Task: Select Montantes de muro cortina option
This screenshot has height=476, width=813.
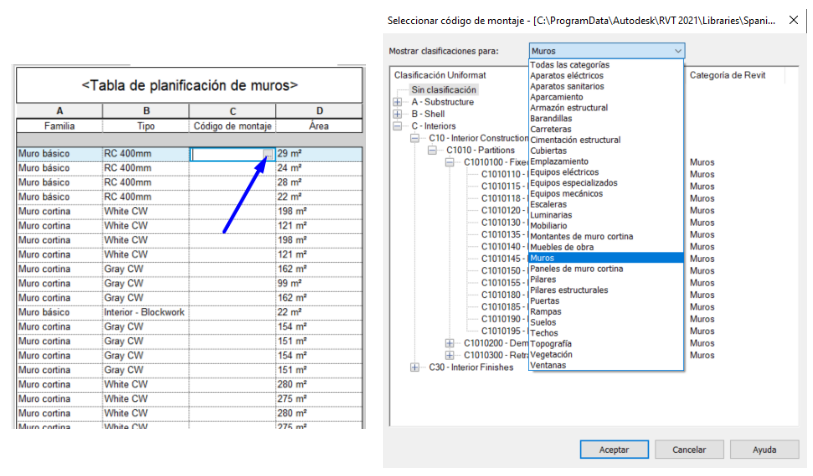Action: click(606, 236)
